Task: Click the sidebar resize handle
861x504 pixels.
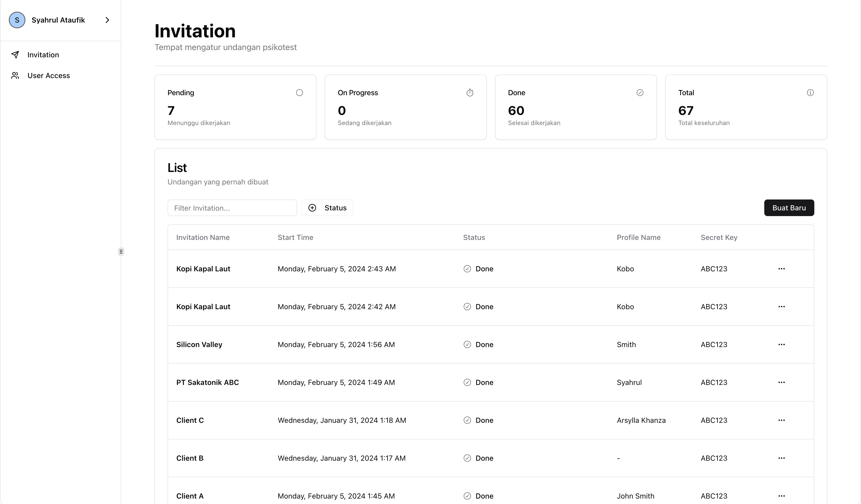Action: point(121,252)
